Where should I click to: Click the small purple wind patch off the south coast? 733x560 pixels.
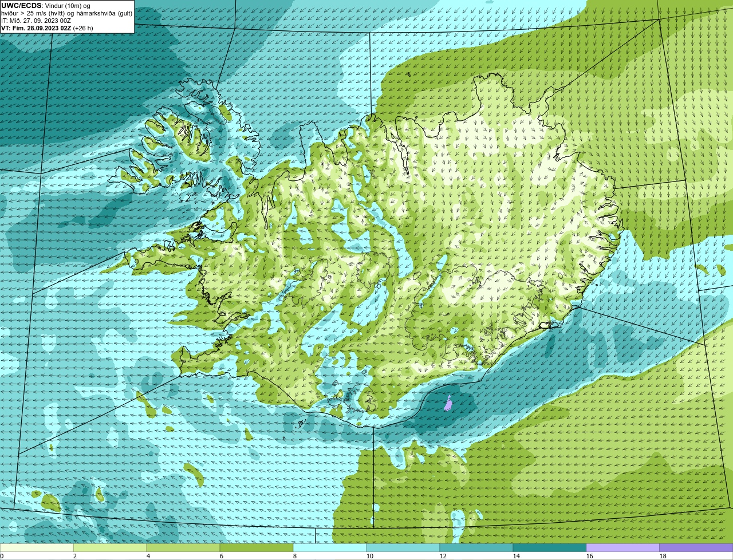(x=448, y=404)
